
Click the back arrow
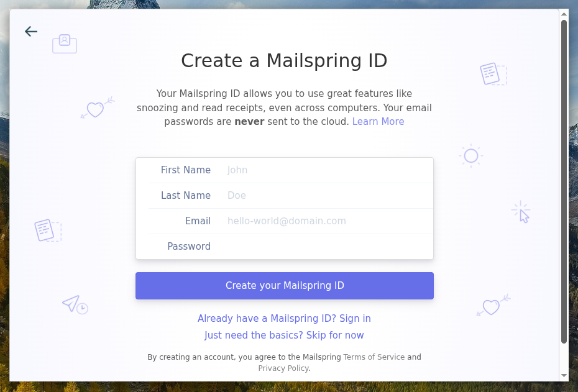click(x=30, y=31)
